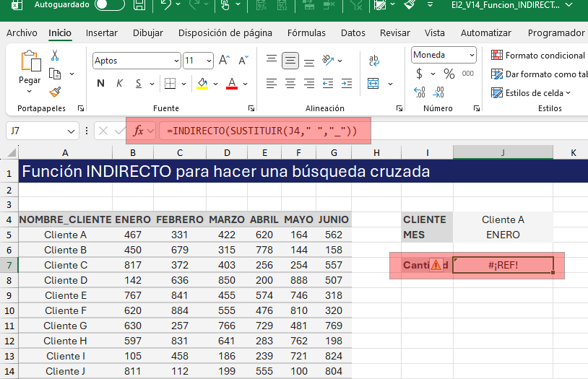Select the Format Painter brush icon

[55, 92]
